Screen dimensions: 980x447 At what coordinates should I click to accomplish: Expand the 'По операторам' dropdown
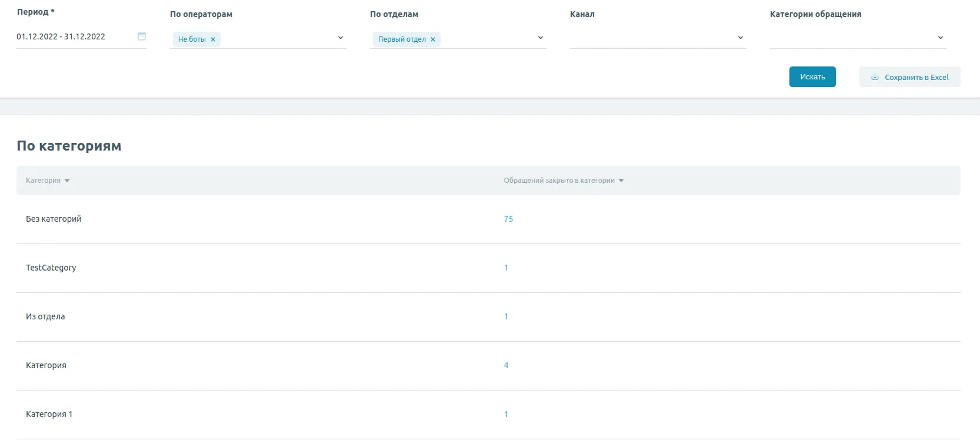pyautogui.click(x=340, y=38)
